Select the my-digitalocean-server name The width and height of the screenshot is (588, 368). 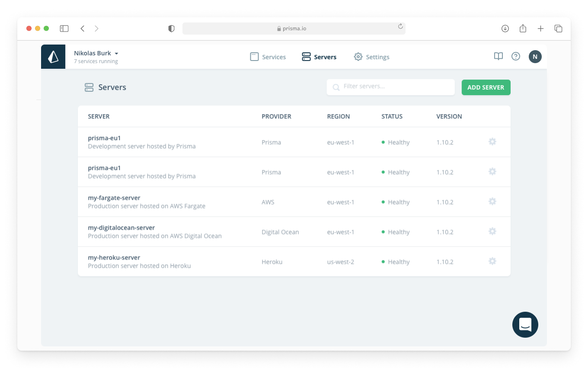coord(121,228)
